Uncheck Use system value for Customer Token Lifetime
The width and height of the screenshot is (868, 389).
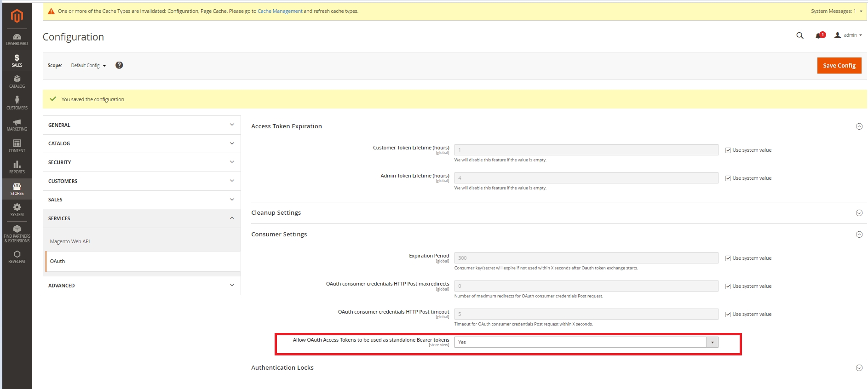728,150
